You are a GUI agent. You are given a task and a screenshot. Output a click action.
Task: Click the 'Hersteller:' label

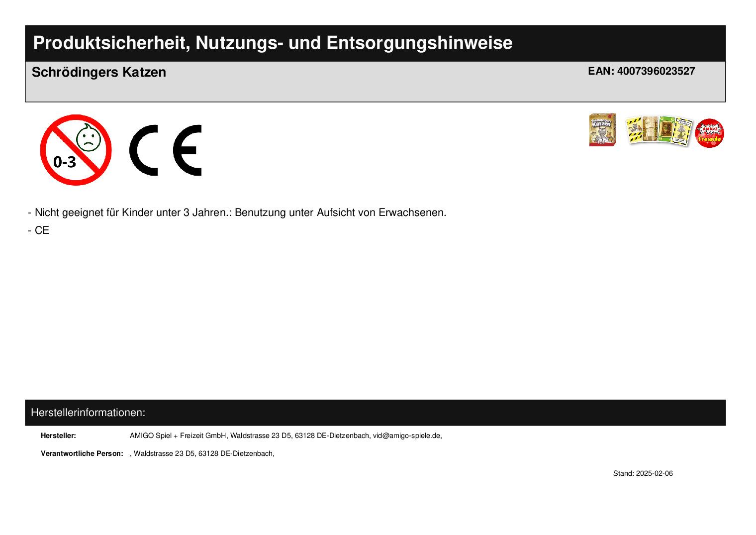coord(58,435)
